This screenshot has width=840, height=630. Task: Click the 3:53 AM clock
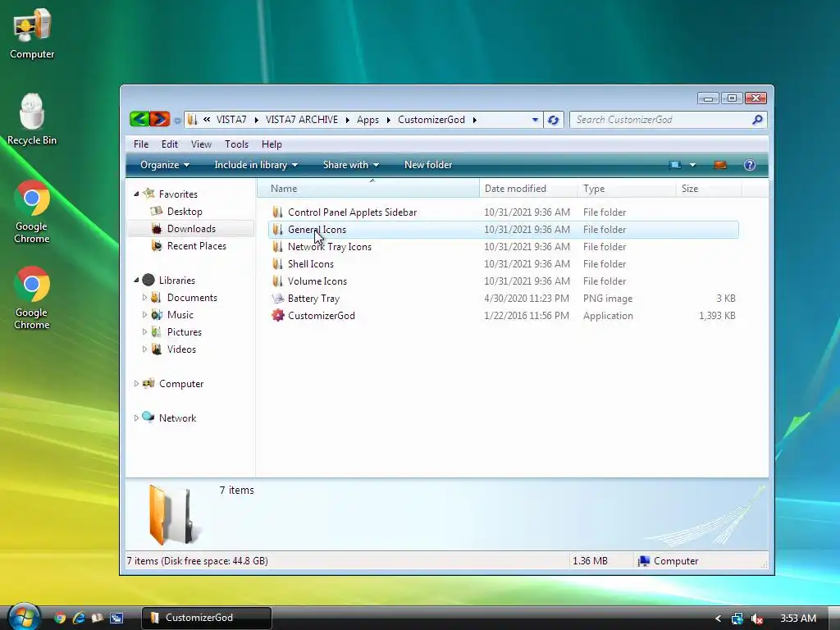pos(797,619)
